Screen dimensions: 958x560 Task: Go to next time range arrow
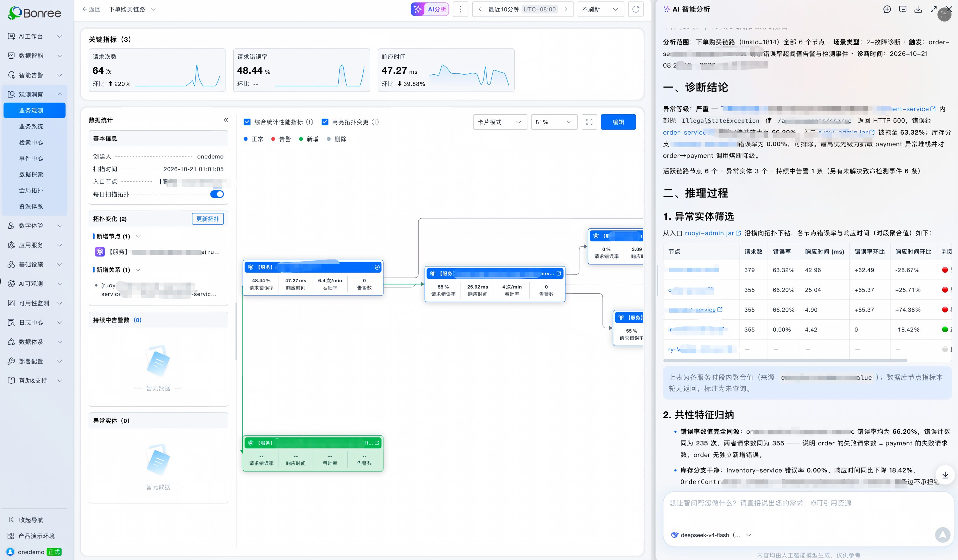pos(566,9)
